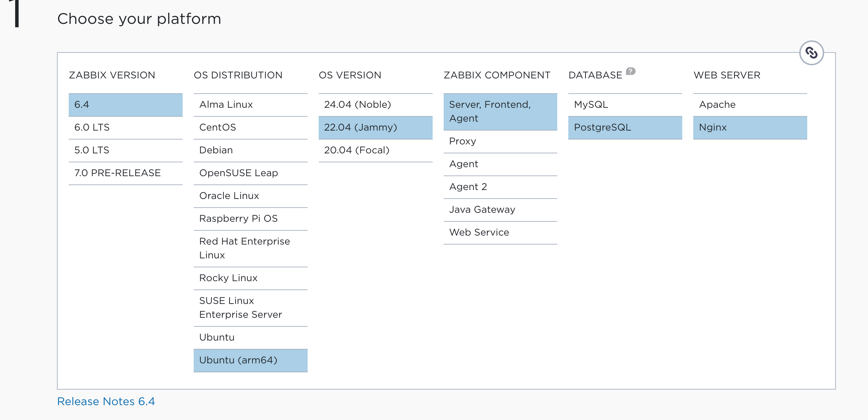The width and height of the screenshot is (868, 420).
Task: Select Ubuntu (arm64) distribution
Action: point(251,361)
